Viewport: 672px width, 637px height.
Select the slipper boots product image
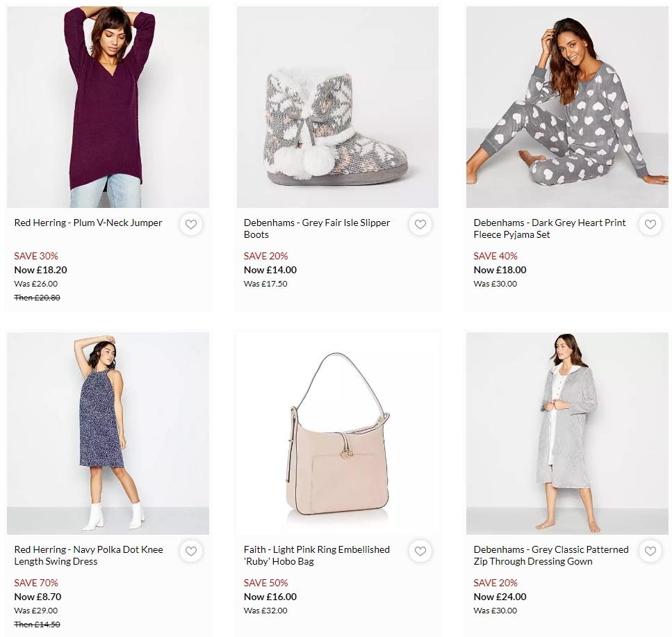(337, 106)
